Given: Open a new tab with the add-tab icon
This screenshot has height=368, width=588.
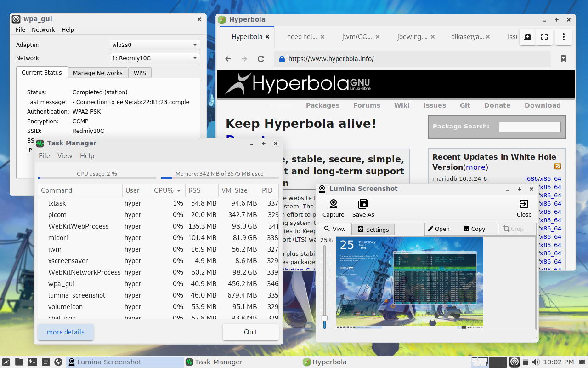Looking at the screenshot, I should point(528,37).
